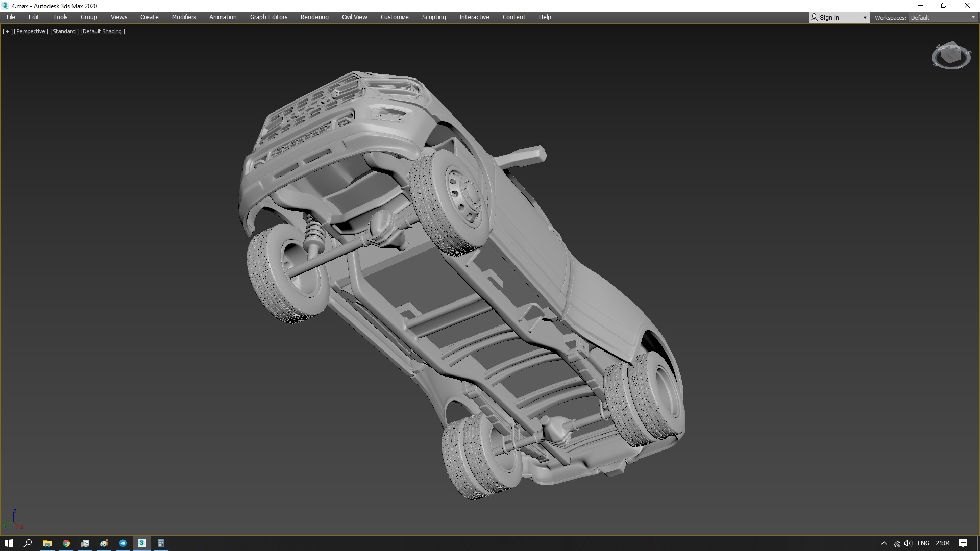980x551 pixels.
Task: Open the Windows notification center icon
Action: pyautogui.click(x=963, y=543)
